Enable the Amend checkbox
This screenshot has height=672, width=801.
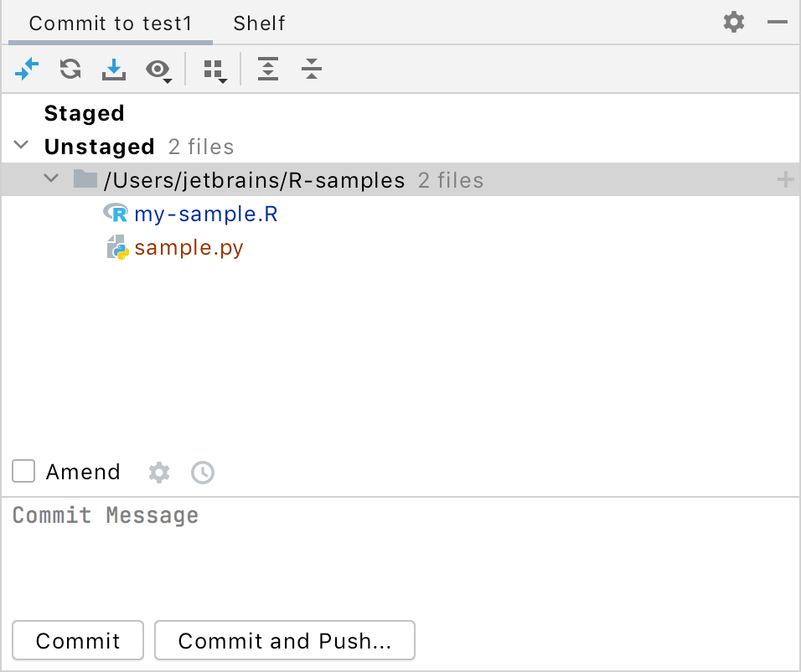[x=23, y=471]
